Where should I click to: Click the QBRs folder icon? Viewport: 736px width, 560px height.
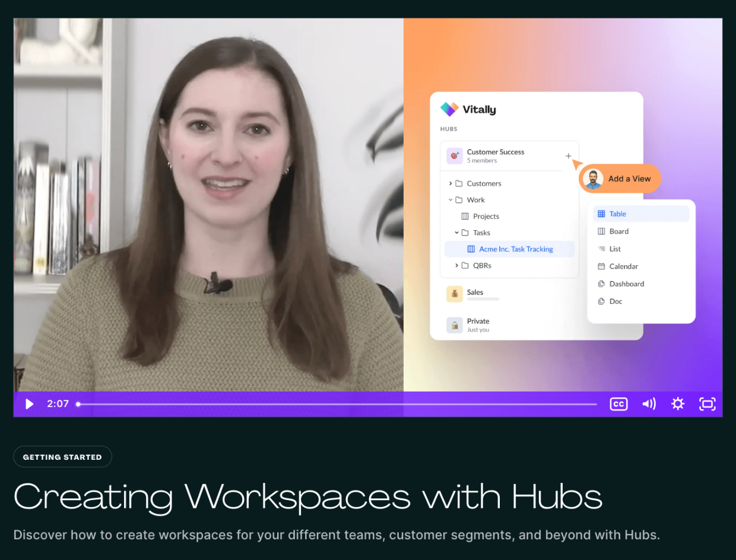465,265
